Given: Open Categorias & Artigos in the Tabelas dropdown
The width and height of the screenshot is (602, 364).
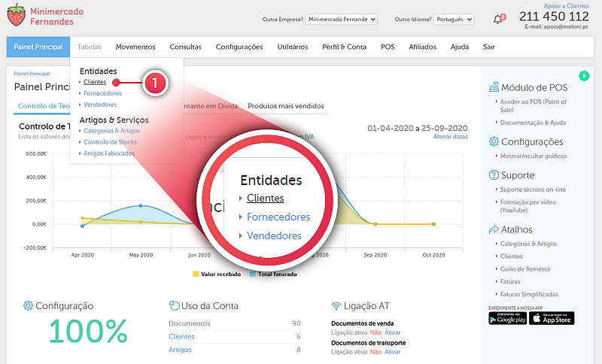Looking at the screenshot, I should coord(111,131).
